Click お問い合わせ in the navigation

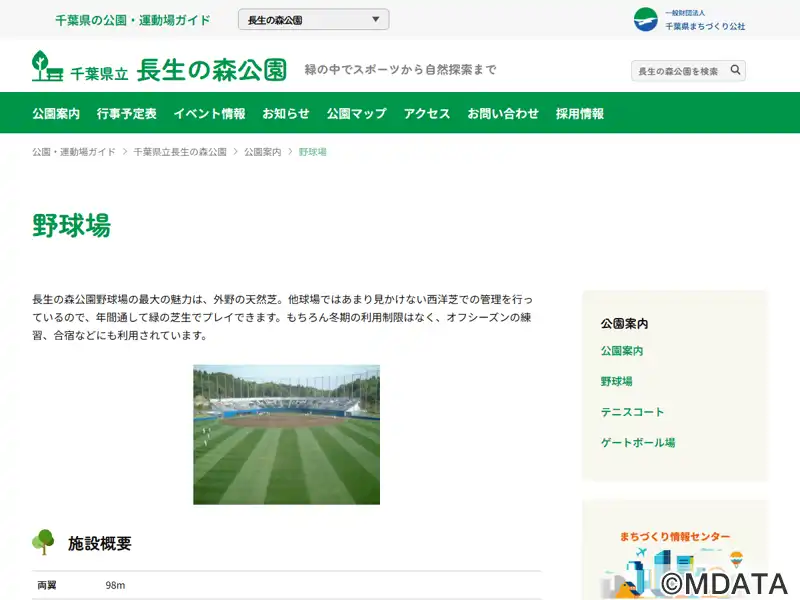(x=503, y=114)
